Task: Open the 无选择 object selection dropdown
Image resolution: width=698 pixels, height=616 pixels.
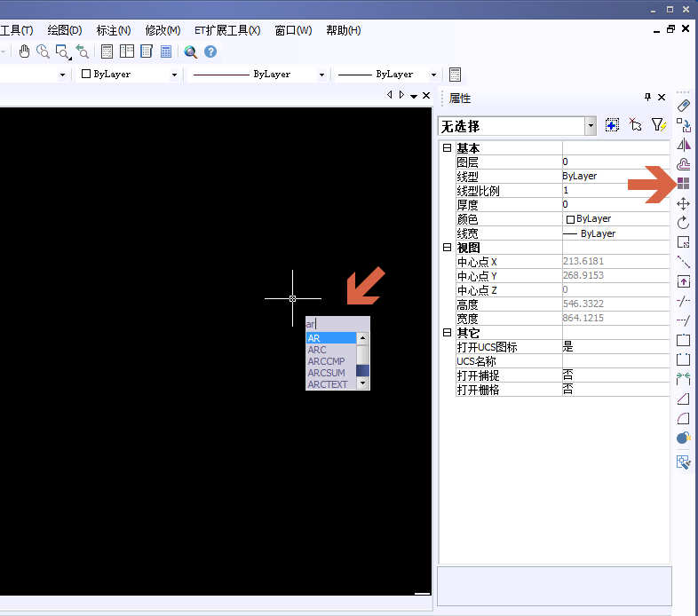Action: (x=591, y=126)
